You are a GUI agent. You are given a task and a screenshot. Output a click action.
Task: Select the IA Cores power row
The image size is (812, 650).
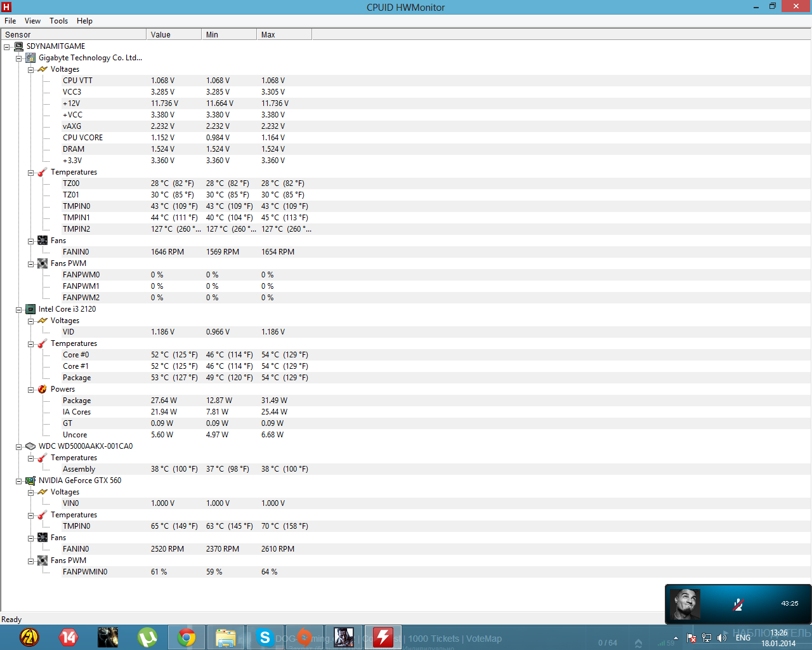pos(406,412)
